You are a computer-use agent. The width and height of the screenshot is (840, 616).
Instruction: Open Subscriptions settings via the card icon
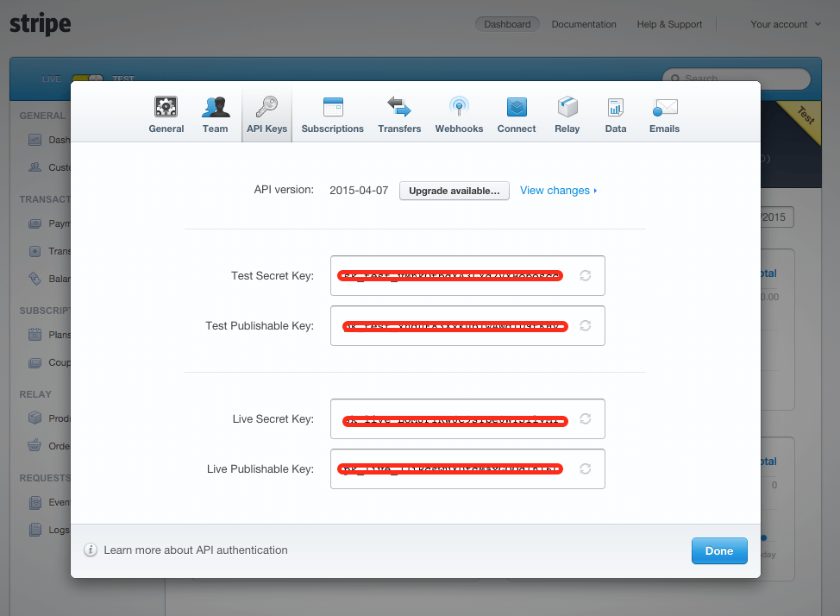coord(332,106)
